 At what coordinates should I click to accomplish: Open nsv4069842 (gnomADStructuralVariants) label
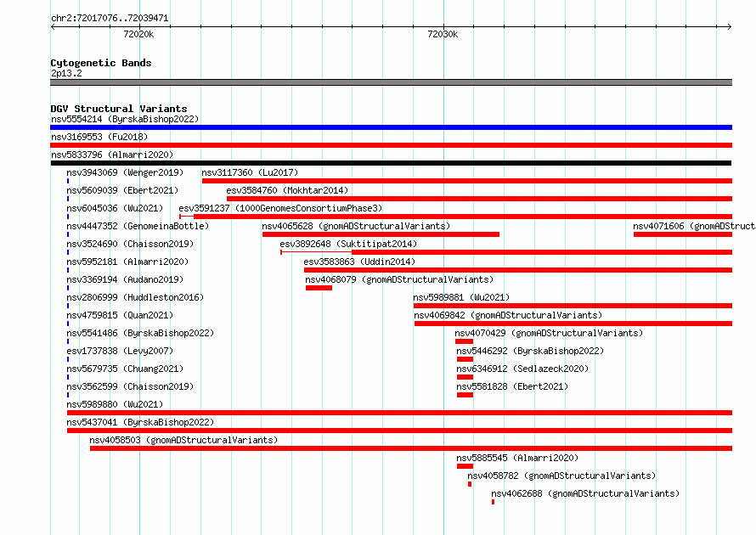(508, 315)
